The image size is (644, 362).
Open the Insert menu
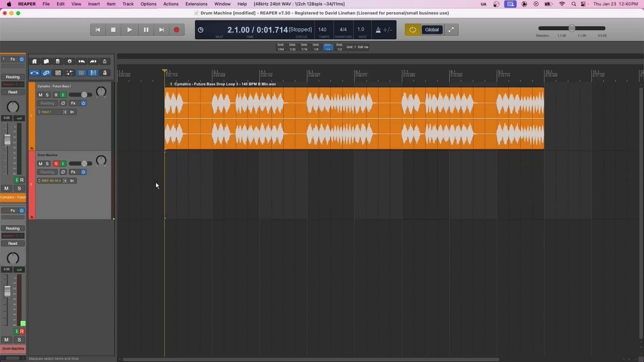(x=94, y=4)
